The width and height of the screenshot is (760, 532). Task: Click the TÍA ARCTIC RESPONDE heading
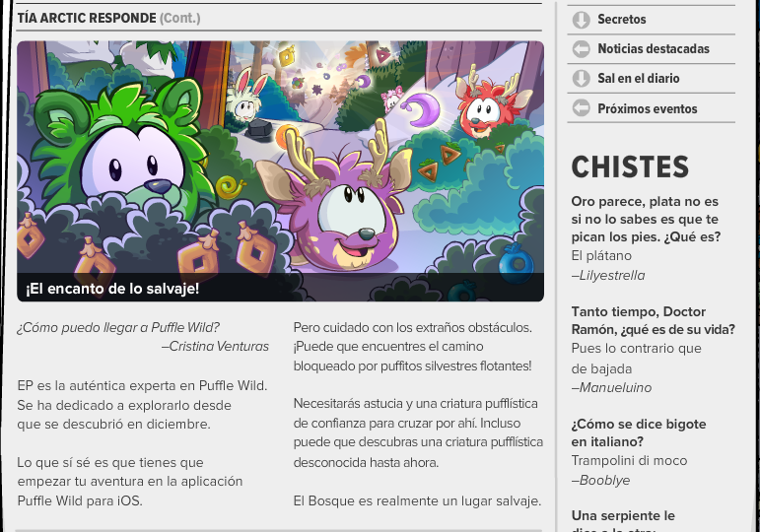pyautogui.click(x=87, y=18)
